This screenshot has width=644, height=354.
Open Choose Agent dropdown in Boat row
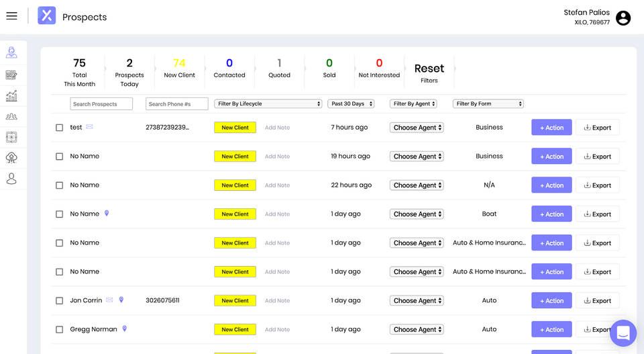pyautogui.click(x=417, y=214)
